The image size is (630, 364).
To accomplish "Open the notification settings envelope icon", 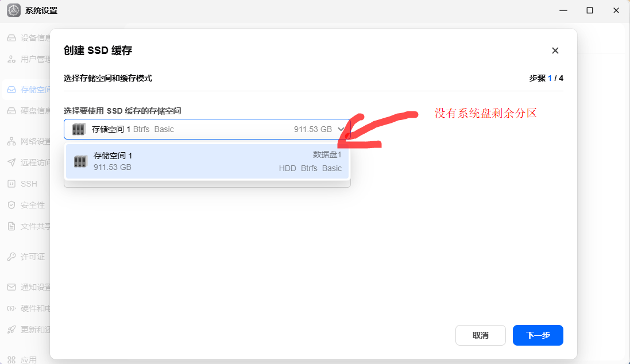I will (11, 287).
